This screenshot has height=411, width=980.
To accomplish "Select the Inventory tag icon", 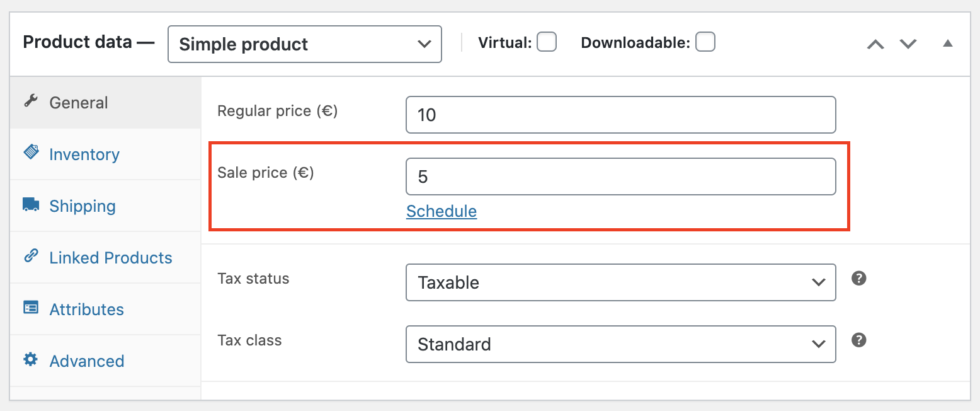I will pos(30,153).
